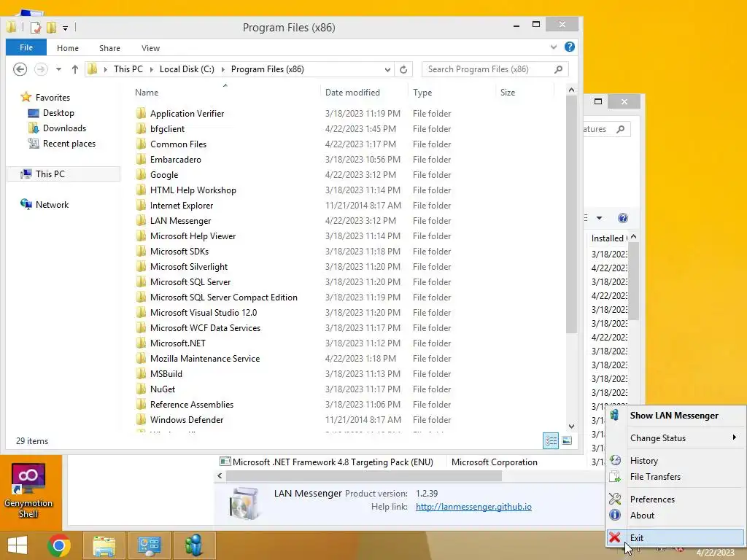Click the New Folder quick access icon
Image resolution: width=747 pixels, height=560 pixels.
pos(52,28)
